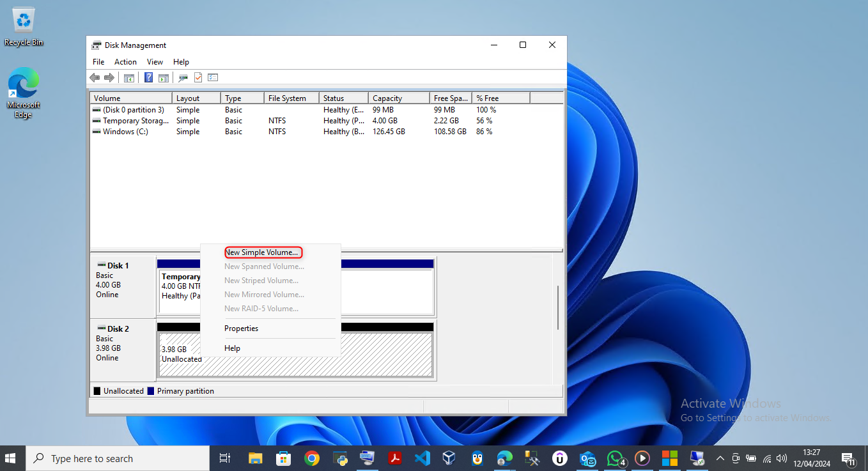Sort by the File System column header
Viewport: 868px width, 471px height.
(291, 98)
